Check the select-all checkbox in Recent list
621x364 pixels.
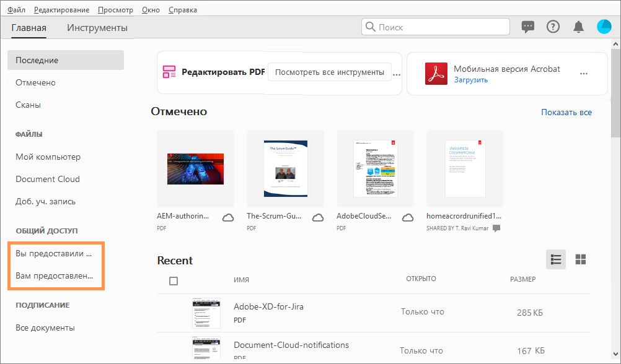point(174,280)
